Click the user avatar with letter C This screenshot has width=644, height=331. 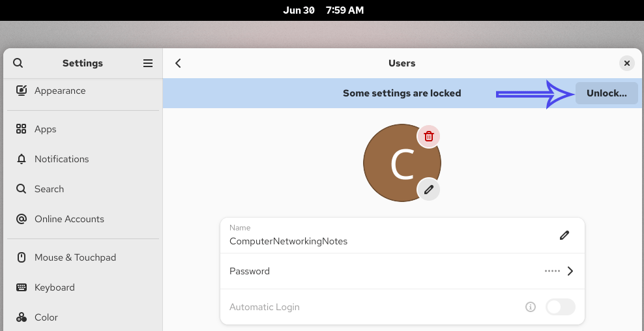[x=402, y=163]
